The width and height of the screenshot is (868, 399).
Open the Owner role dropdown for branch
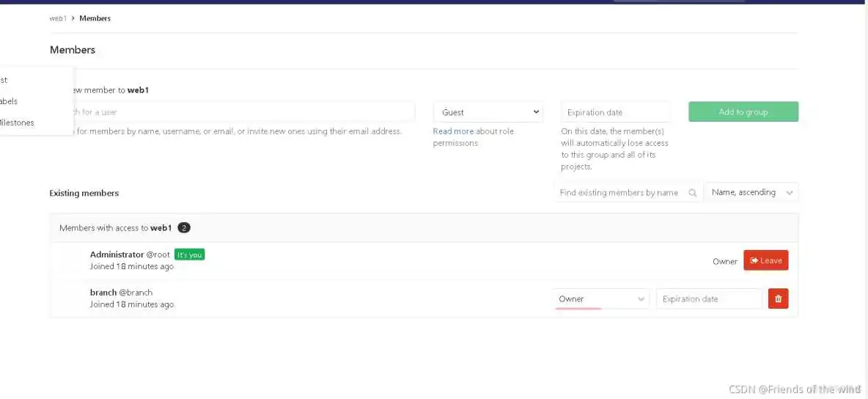pos(600,299)
